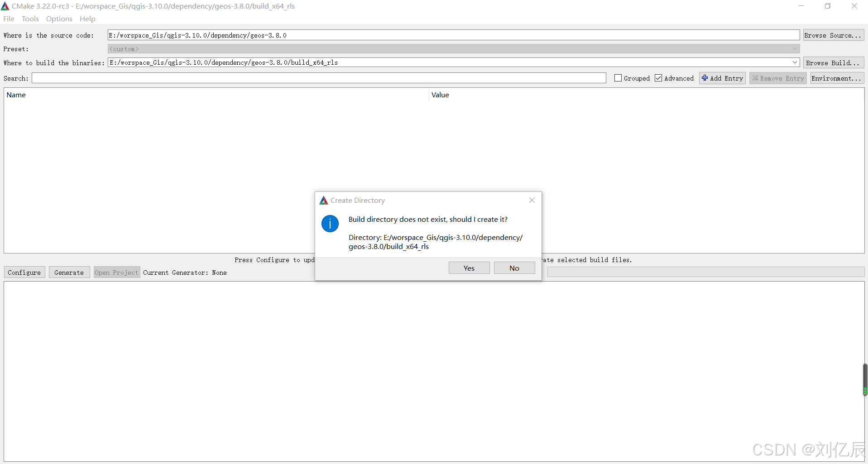Click Browse Build button
The width and height of the screenshot is (868, 464).
834,62
